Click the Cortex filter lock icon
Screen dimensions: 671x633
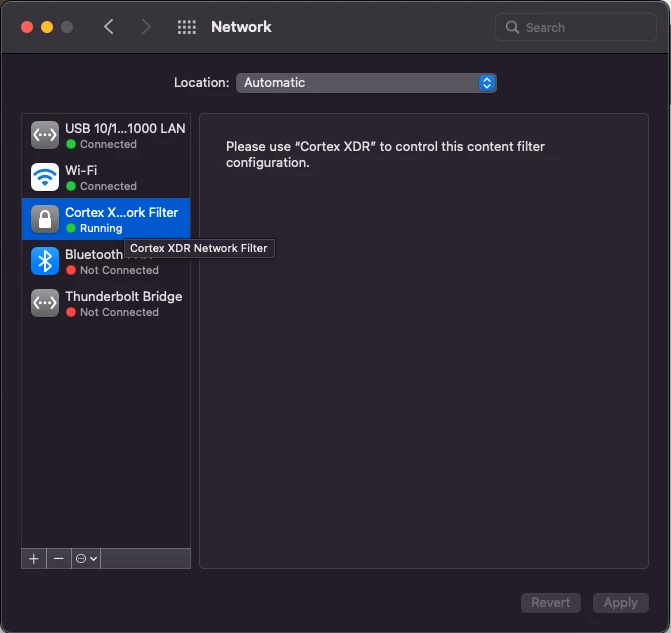coord(45,219)
